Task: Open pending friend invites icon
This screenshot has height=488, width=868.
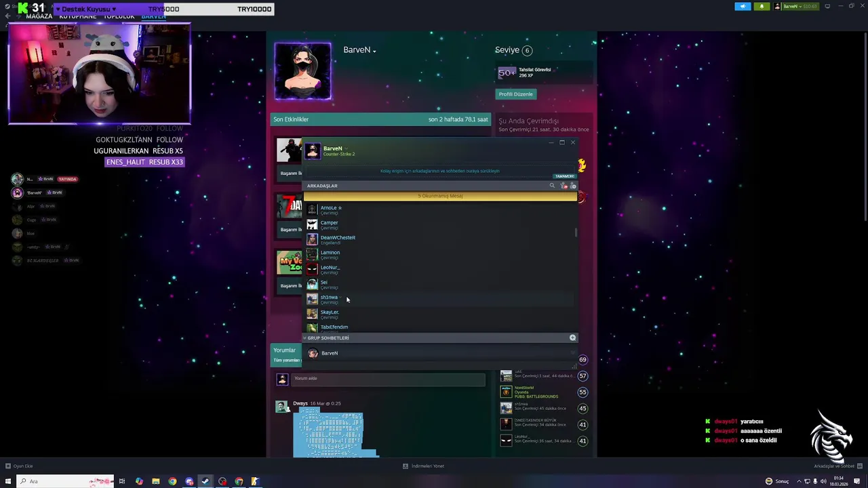Action: point(564,186)
